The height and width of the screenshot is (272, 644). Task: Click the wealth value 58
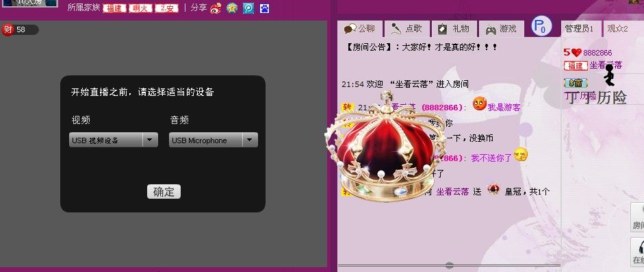click(21, 30)
